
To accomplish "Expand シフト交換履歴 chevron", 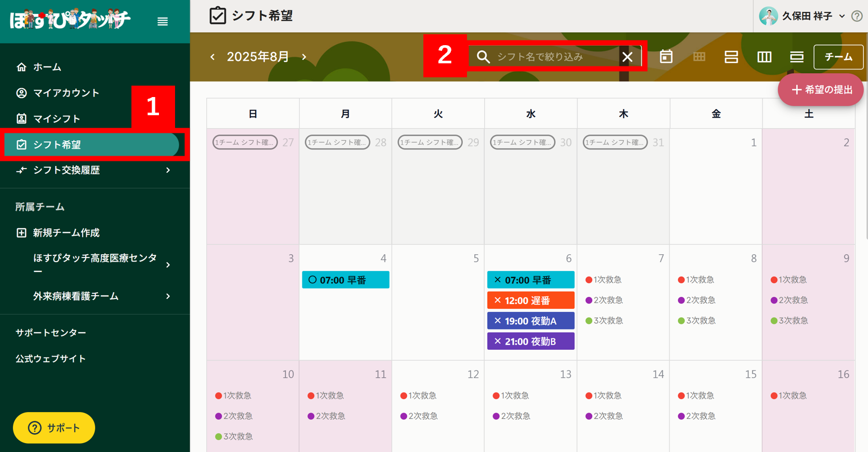I will pyautogui.click(x=168, y=170).
